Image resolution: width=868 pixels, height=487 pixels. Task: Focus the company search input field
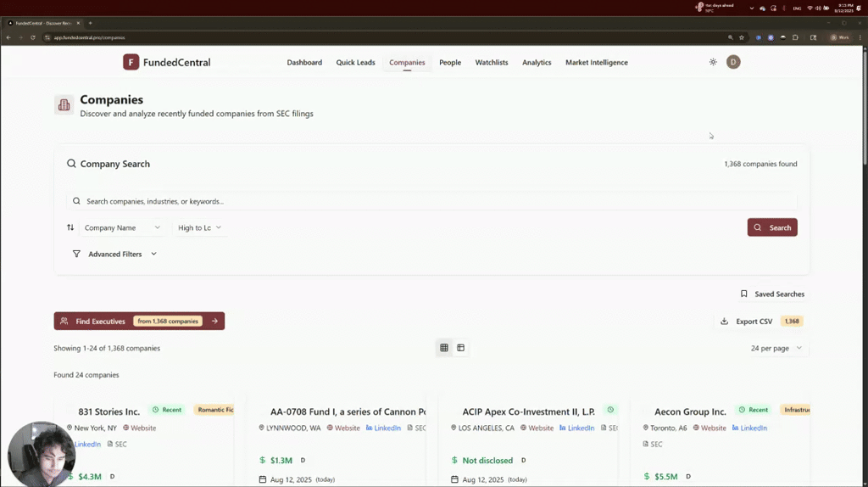431,201
